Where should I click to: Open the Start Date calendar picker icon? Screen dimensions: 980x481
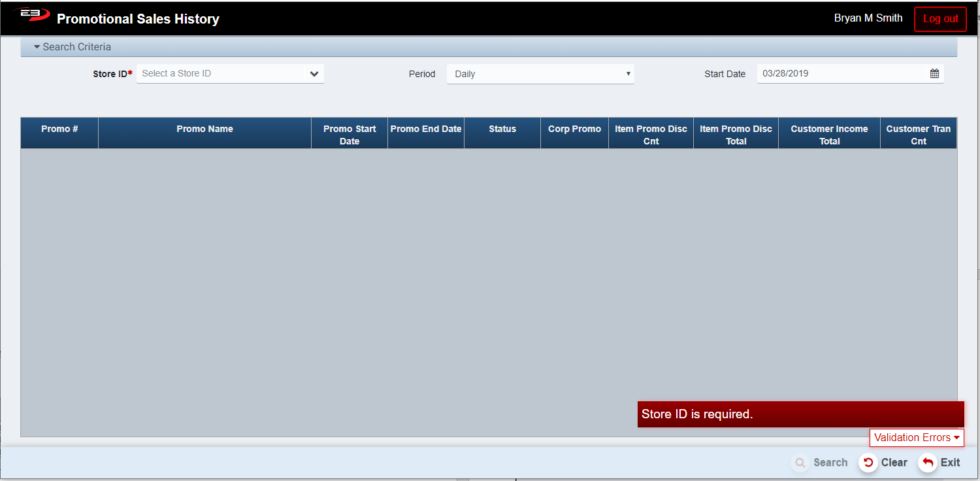point(934,74)
